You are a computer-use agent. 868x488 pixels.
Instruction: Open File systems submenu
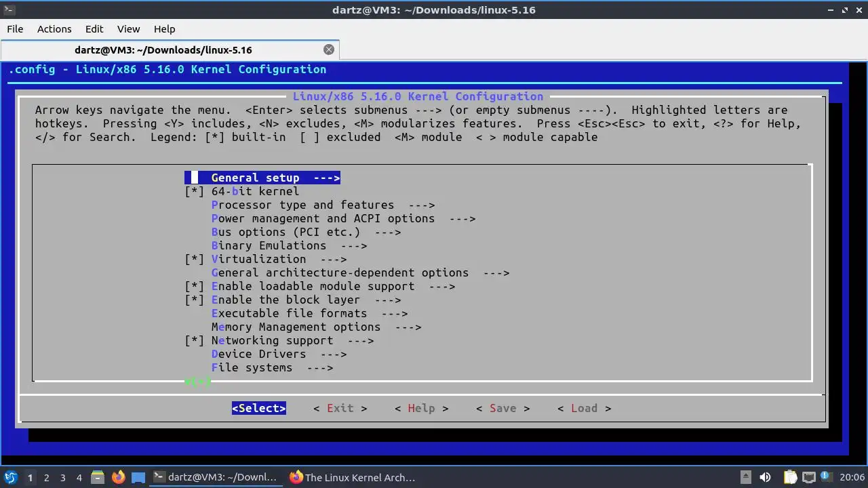(272, 367)
